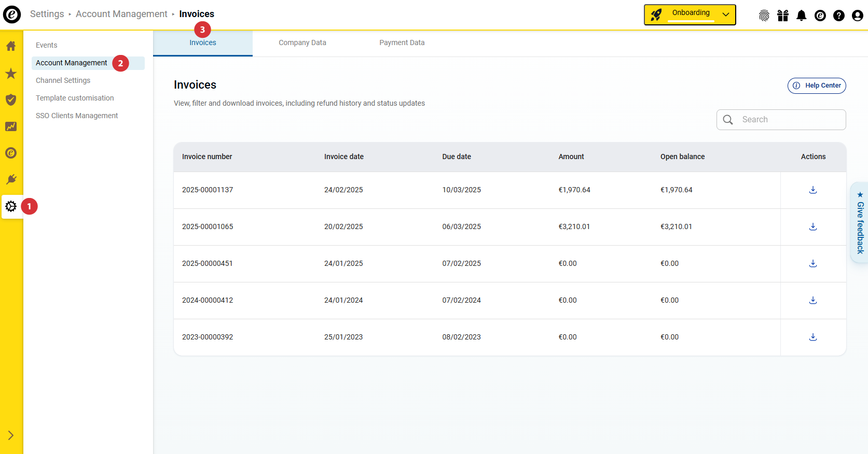Viewport: 868px width, 454px height.
Task: Select the shield checkmark sidebar icon
Action: (11, 100)
